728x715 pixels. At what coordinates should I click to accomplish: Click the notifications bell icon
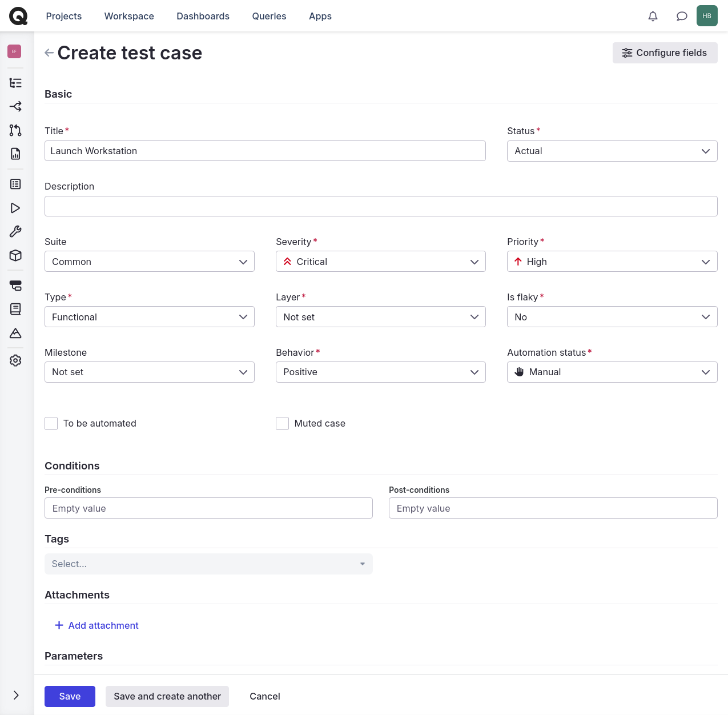coord(653,16)
